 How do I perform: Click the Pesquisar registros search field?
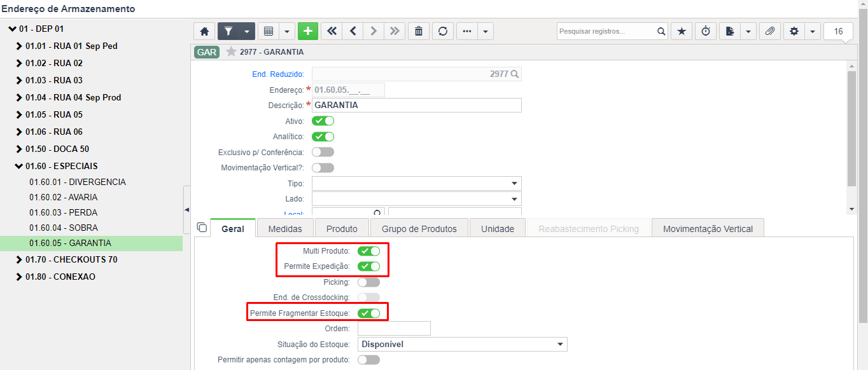point(606,31)
